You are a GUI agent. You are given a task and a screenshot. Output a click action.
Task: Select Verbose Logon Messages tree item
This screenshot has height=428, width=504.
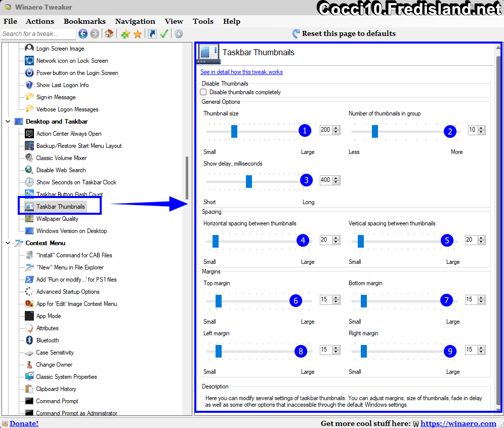67,109
